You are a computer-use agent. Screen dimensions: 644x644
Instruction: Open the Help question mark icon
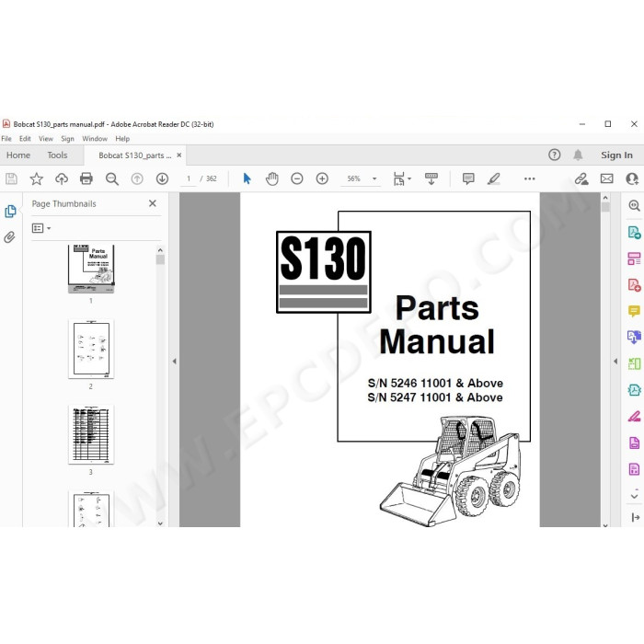pos(554,155)
